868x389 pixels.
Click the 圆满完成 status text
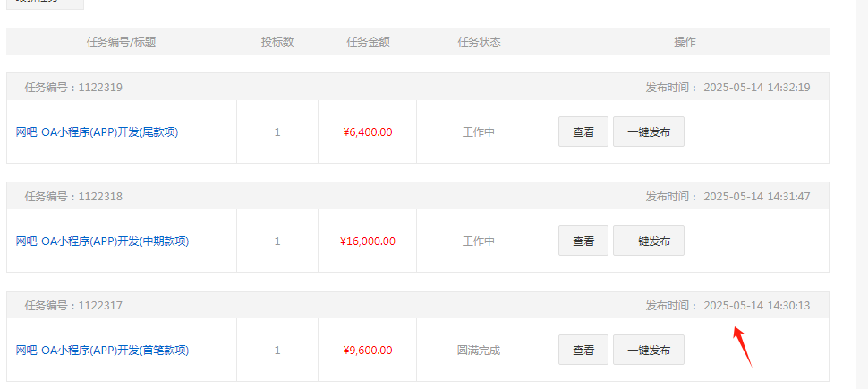pyautogui.click(x=479, y=351)
